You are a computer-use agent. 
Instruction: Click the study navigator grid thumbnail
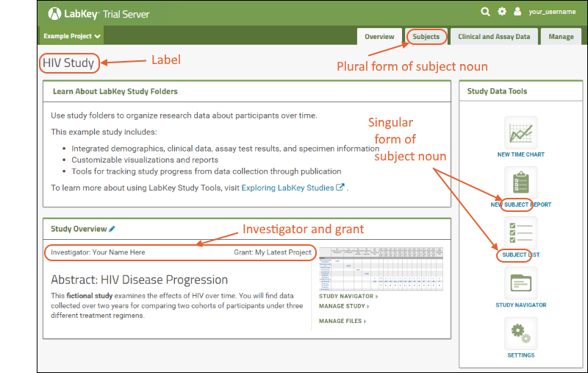(x=381, y=269)
